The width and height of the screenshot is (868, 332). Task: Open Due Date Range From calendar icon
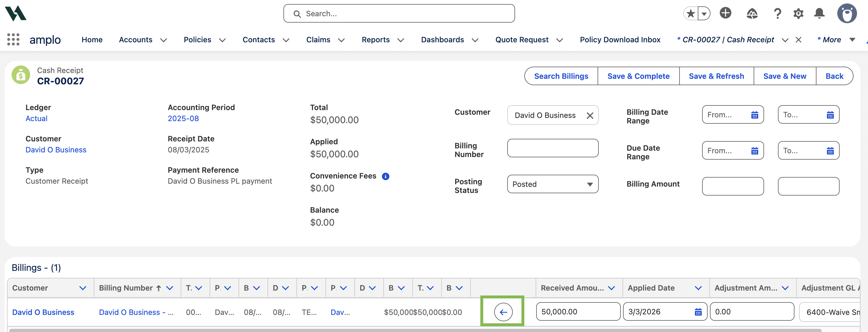pos(755,151)
